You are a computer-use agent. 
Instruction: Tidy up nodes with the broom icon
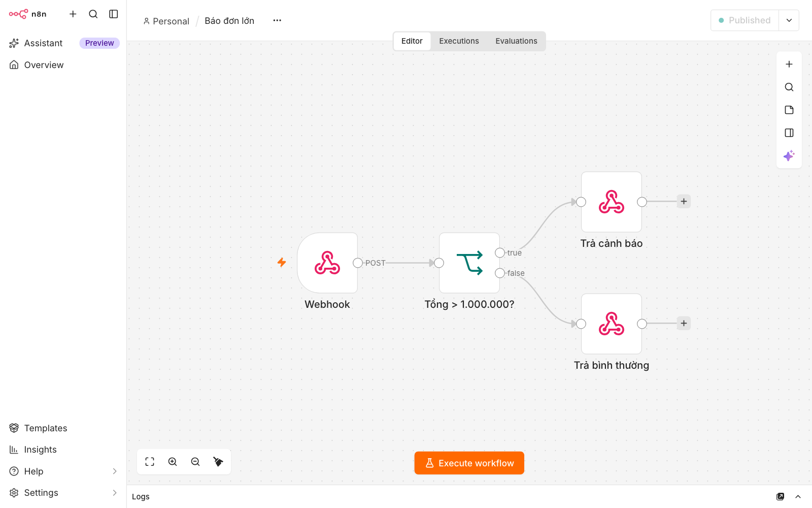tap(218, 462)
